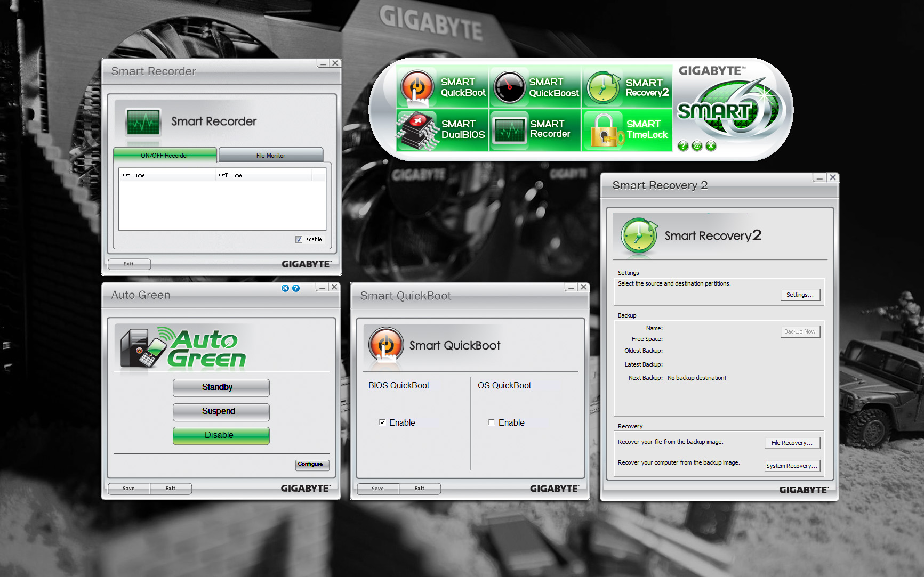The image size is (924, 577).
Task: Minimize the Smart QuickBoot window
Action: point(571,287)
